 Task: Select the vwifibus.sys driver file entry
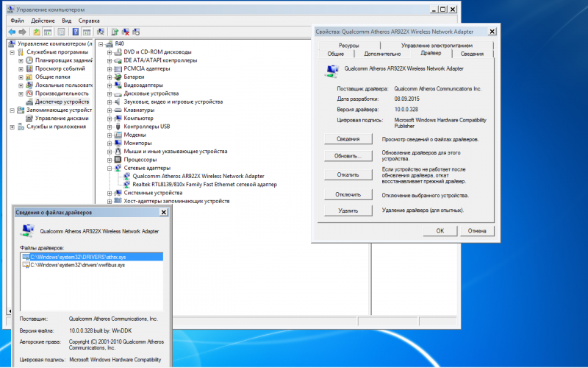72,265
